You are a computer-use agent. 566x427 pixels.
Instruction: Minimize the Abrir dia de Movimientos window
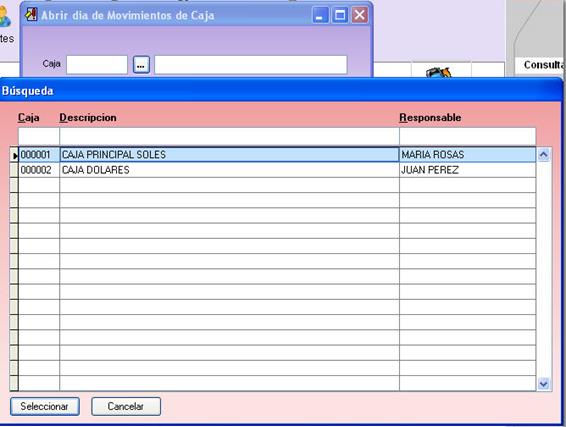pyautogui.click(x=320, y=15)
